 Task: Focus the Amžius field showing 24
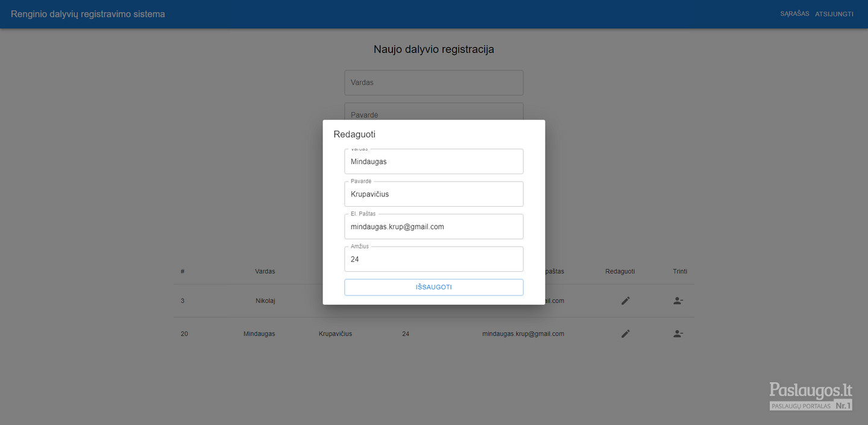coord(434,259)
